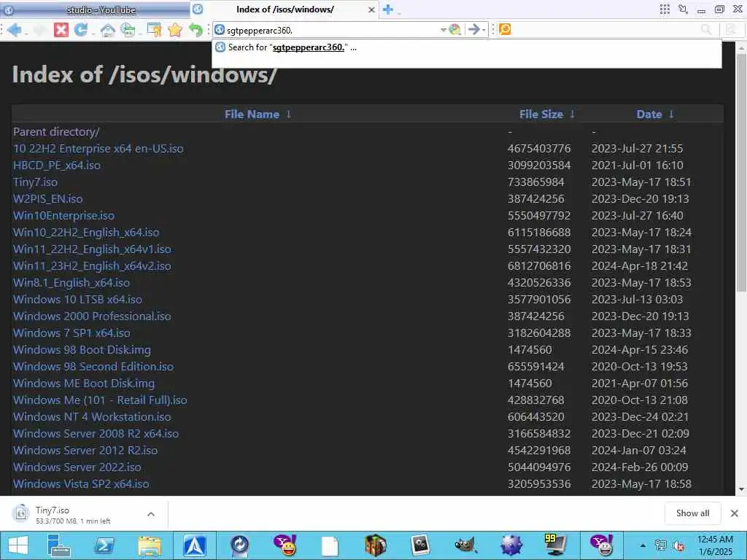The image size is (747, 560).
Task: Open Server Manager from the taskbar
Action: pyautogui.click(x=58, y=545)
